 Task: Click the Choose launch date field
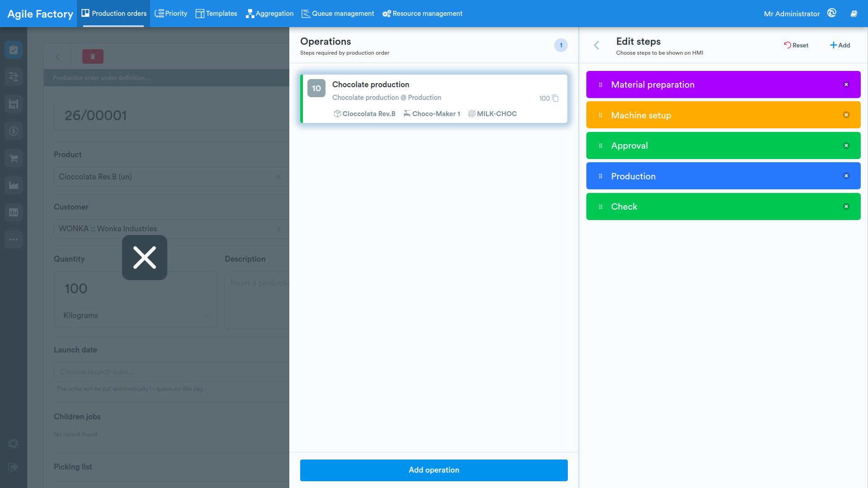[172, 372]
